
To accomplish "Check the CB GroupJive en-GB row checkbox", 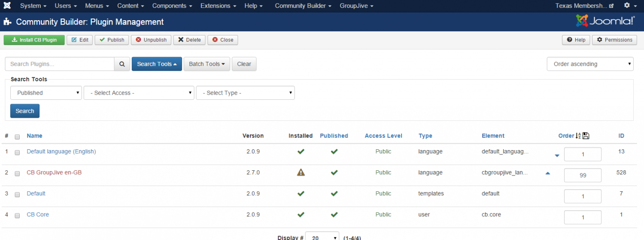I will click(x=17, y=173).
